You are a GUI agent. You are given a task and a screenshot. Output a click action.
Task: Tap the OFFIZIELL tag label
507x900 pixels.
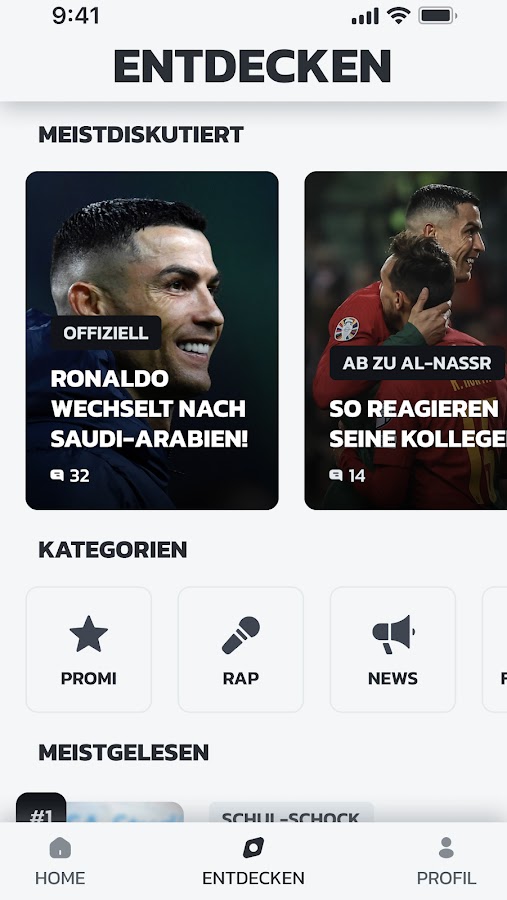(106, 333)
